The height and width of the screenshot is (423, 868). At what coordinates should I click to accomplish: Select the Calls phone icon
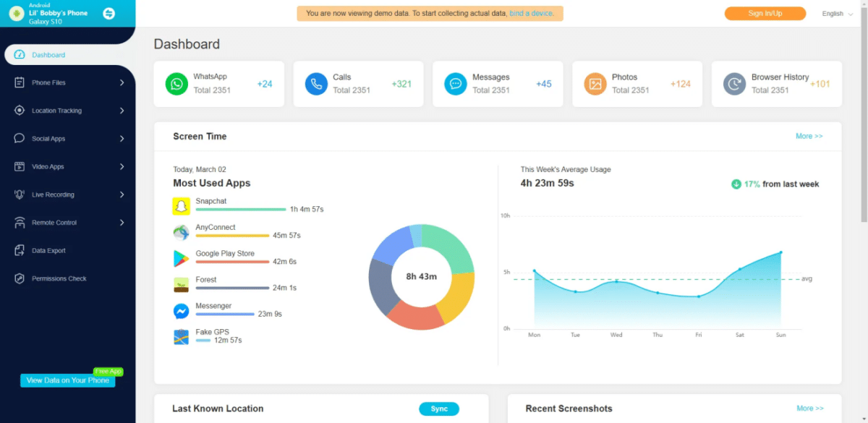coord(316,84)
